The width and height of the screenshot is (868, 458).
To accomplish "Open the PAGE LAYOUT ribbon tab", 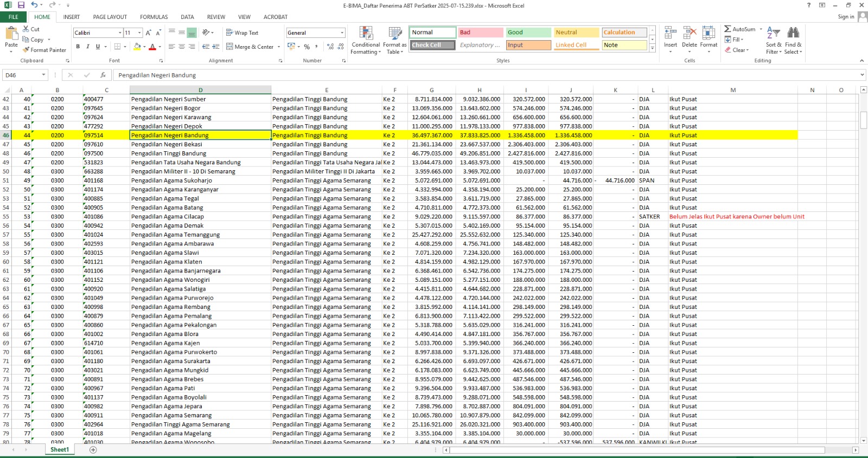I will pyautogui.click(x=110, y=17).
